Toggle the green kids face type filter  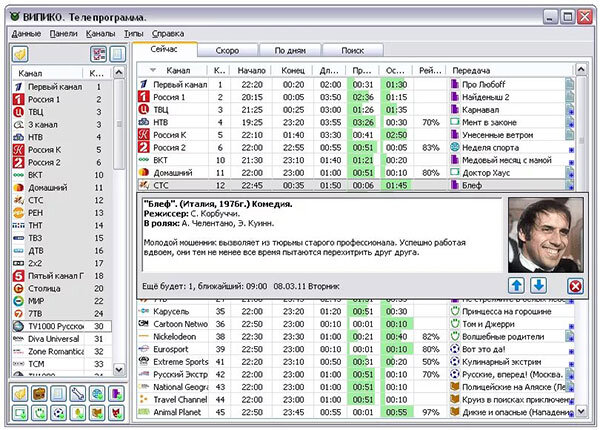coord(39,413)
